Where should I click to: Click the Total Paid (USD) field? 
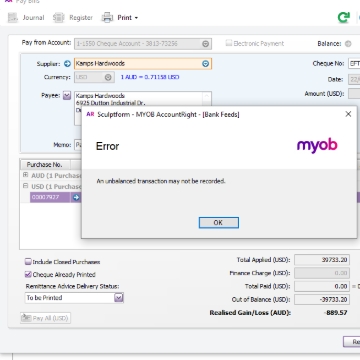pyautogui.click(x=322, y=286)
